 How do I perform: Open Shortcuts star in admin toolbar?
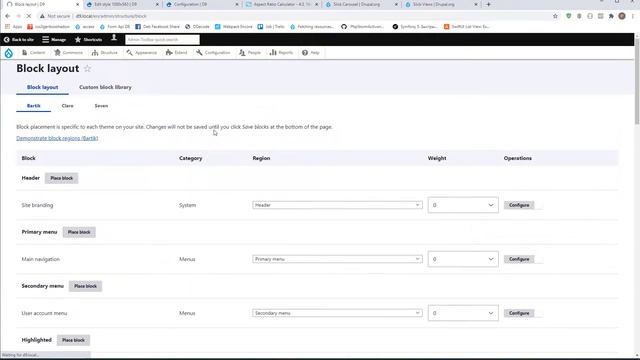tap(89, 40)
